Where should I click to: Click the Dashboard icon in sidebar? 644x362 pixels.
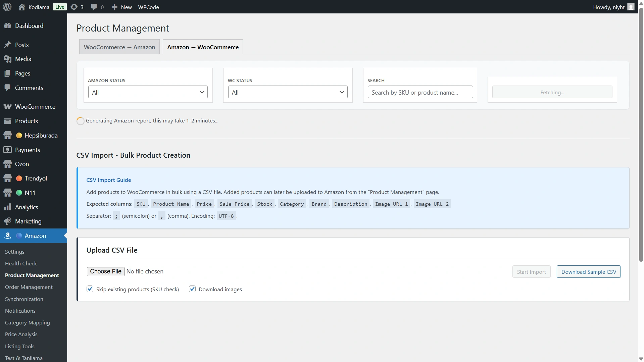7,26
